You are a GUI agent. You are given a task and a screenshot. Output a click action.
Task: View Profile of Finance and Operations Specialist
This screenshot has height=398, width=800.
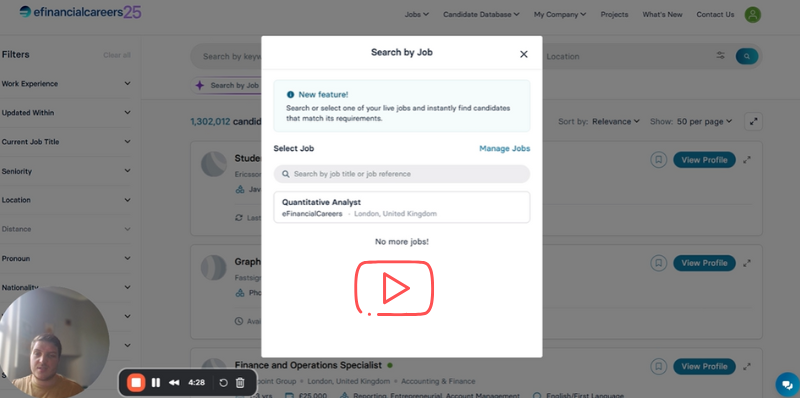click(704, 366)
